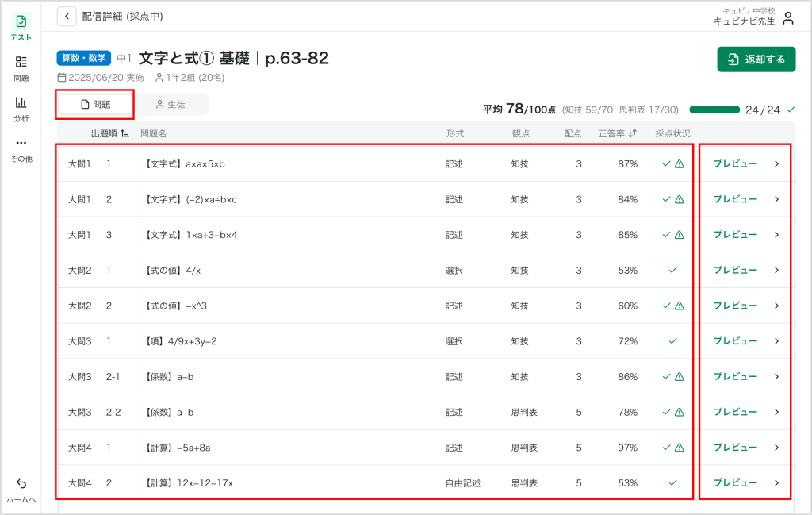Expand chevron for 大問3 2-1 row
Image resolution: width=812 pixels, height=515 pixels.
coord(777,377)
